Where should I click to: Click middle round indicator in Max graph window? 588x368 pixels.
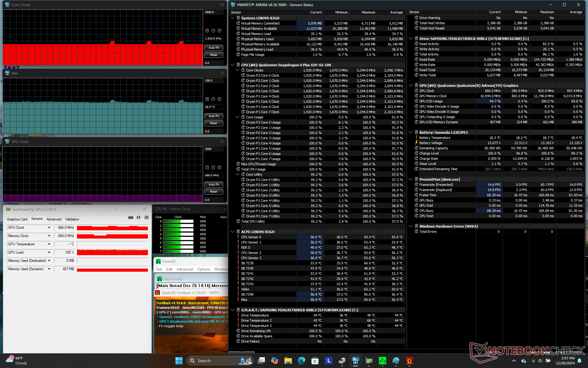point(213,99)
